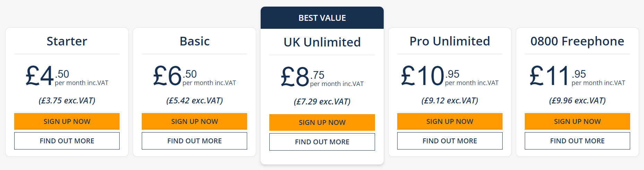Click the 0800 Freephone heading

click(577, 41)
